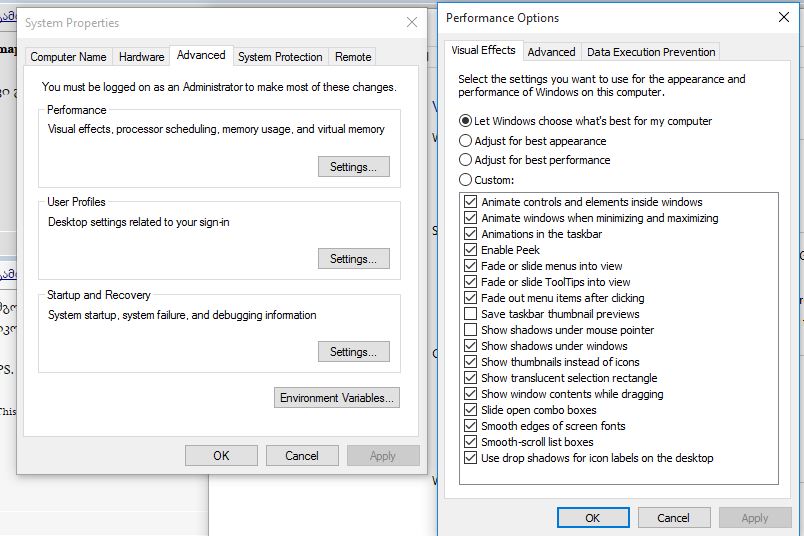Select Adjust for best appearance
This screenshot has height=536, width=804.
[x=466, y=141]
